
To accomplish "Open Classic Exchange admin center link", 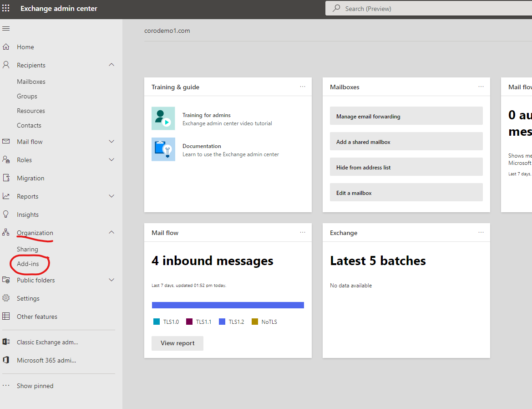I will 47,342.
